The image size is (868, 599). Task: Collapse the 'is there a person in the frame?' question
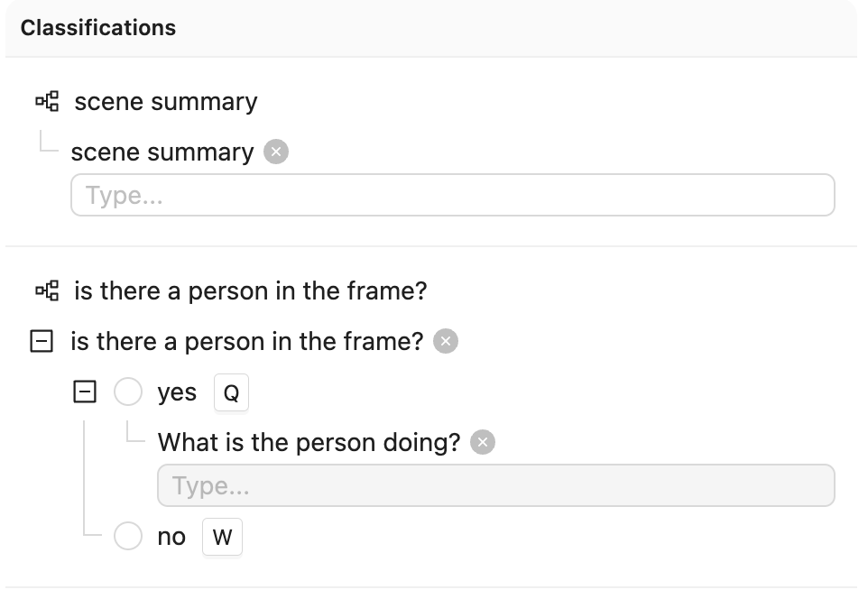42,341
